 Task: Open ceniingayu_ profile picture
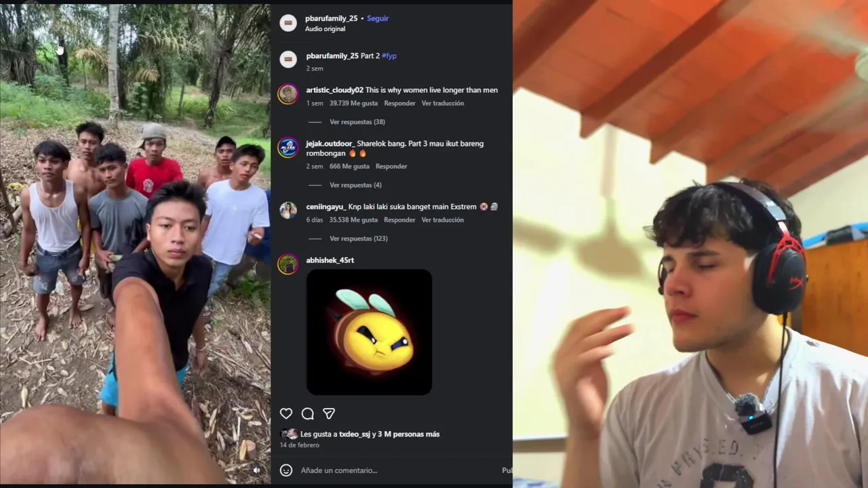tap(288, 210)
